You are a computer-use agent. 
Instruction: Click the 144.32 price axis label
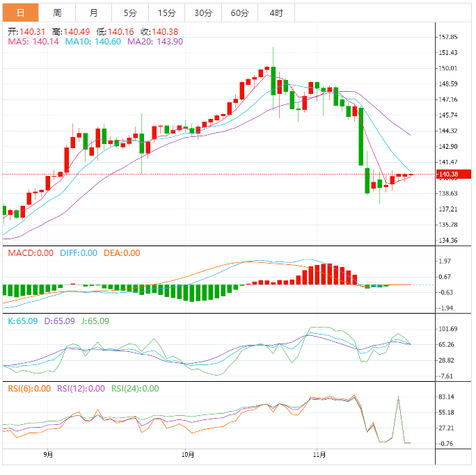(448, 131)
